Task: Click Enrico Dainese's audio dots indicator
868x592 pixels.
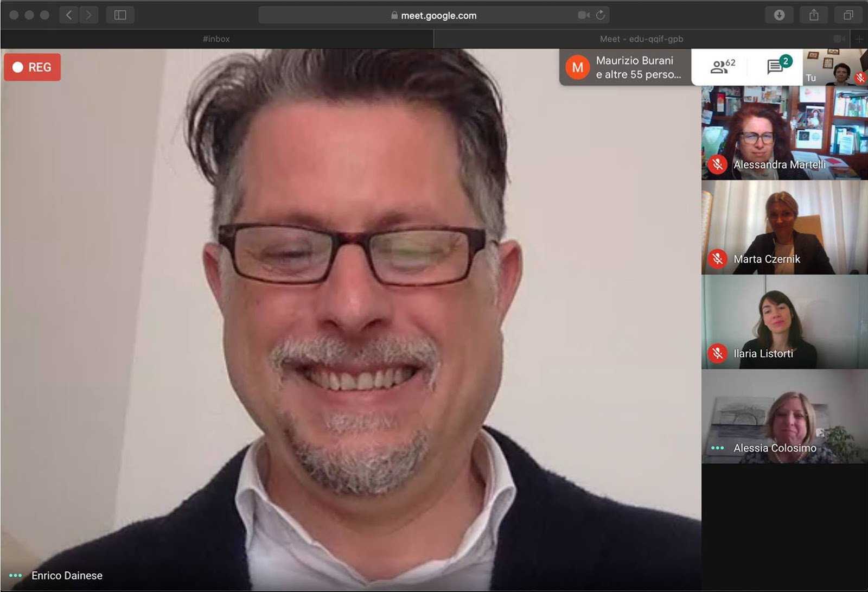Action: 15,575
